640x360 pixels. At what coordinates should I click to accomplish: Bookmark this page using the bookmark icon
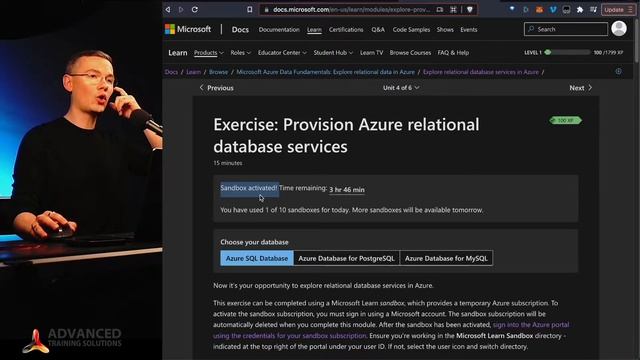(x=249, y=9)
